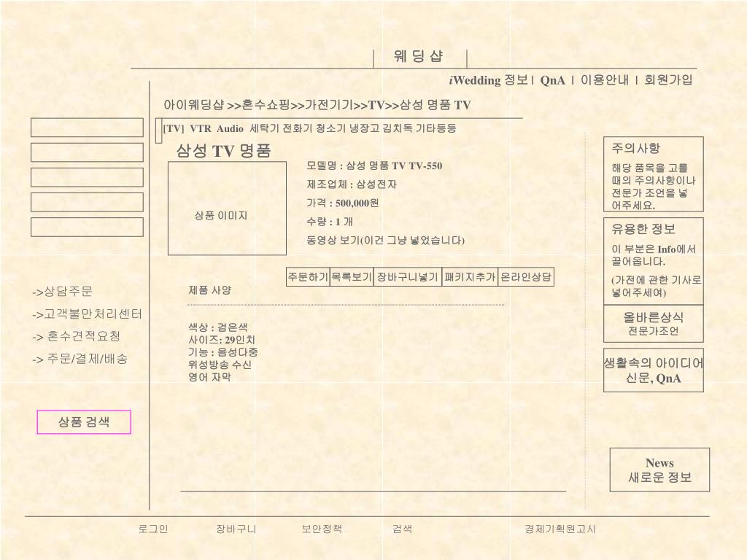Click the 주문하기 button
747x560 pixels.
[308, 277]
